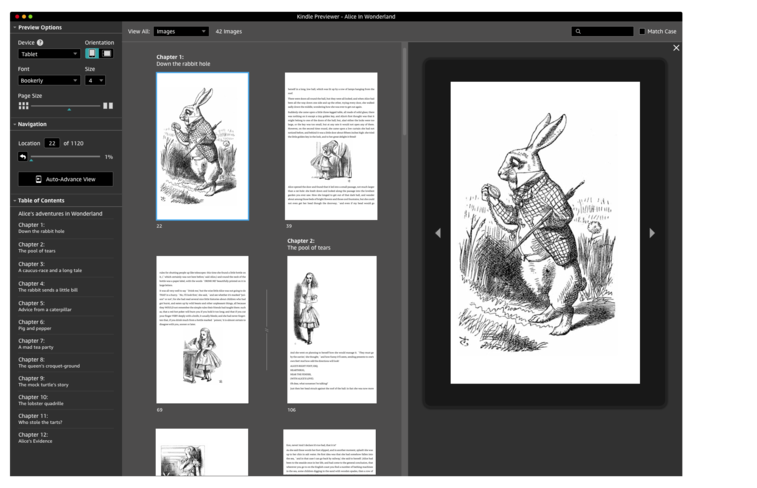This screenshot has width=757, height=488.
Task: Go to Chapter 10: The lobster quadrille
Action: [x=41, y=401]
